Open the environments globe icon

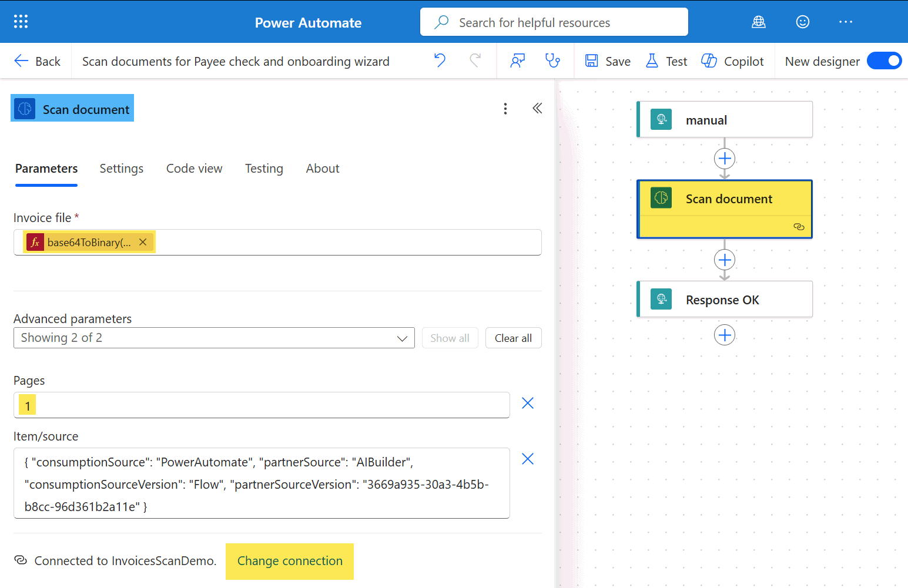[x=759, y=22]
